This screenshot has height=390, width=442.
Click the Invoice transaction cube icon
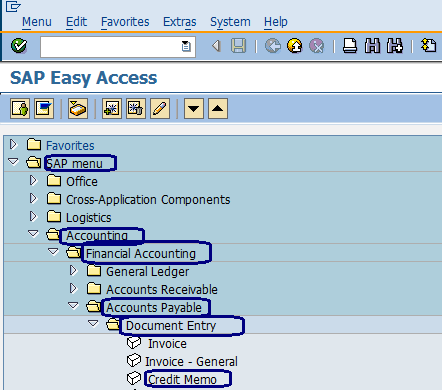point(134,343)
